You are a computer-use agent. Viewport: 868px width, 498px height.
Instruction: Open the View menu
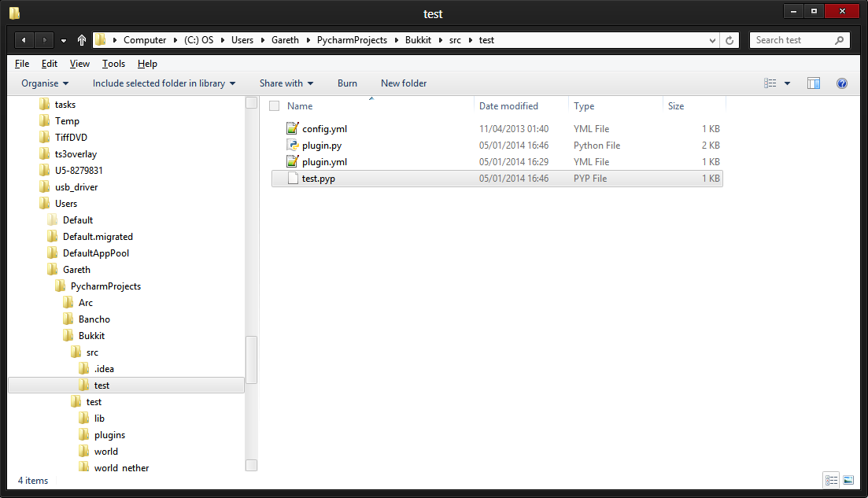tap(79, 64)
